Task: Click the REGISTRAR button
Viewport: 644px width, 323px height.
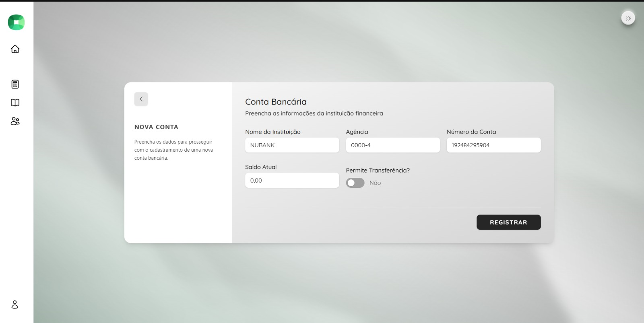Action: (509, 222)
